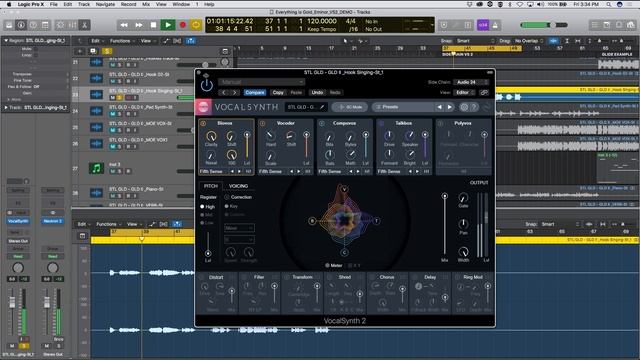Click the pencil icon next to STL GLD name
The image size is (640, 360).
(x=322, y=107)
